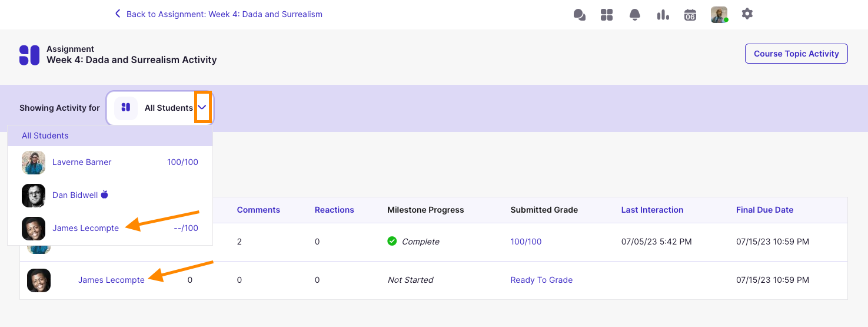868x327 pixels.
Task: Select James Lecompte in the dropdown list
Action: coord(85,228)
